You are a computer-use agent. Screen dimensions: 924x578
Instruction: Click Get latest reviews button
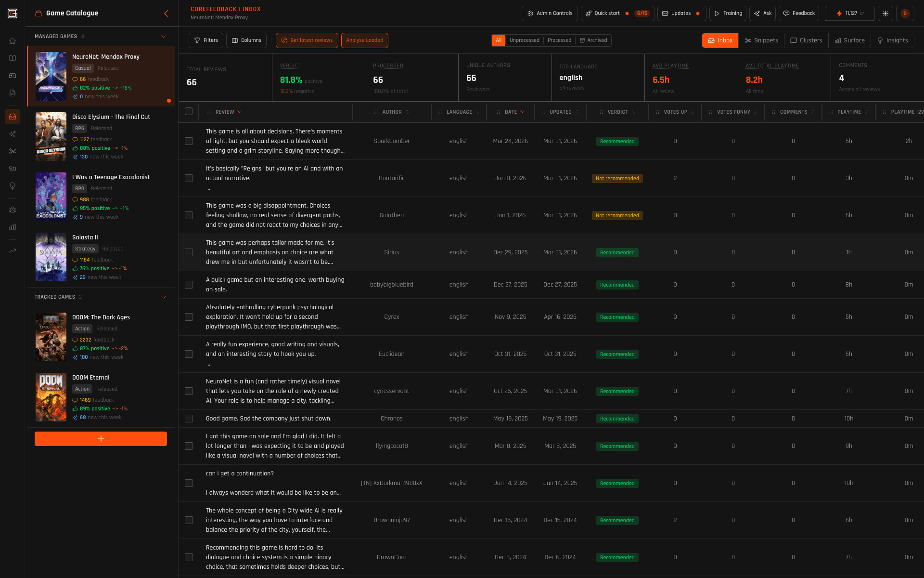click(307, 40)
